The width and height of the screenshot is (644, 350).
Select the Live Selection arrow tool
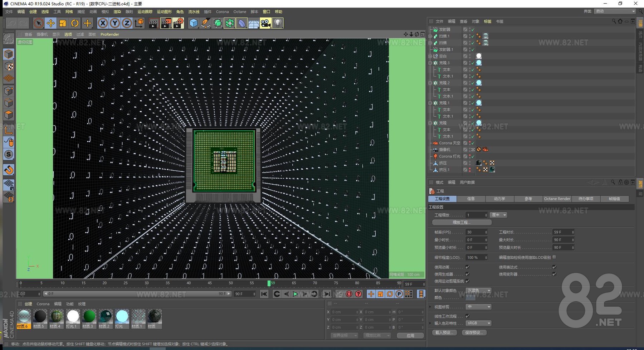(x=38, y=23)
